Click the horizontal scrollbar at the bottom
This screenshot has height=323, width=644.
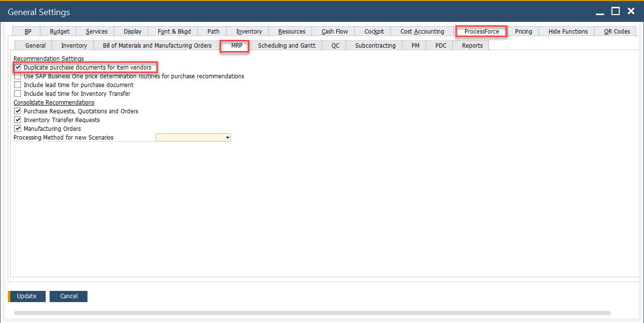[312, 313]
